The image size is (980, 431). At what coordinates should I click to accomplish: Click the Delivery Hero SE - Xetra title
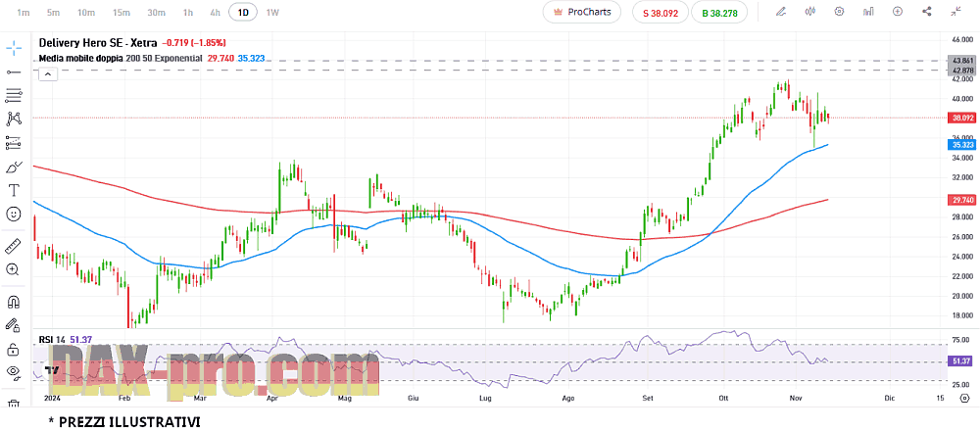99,43
